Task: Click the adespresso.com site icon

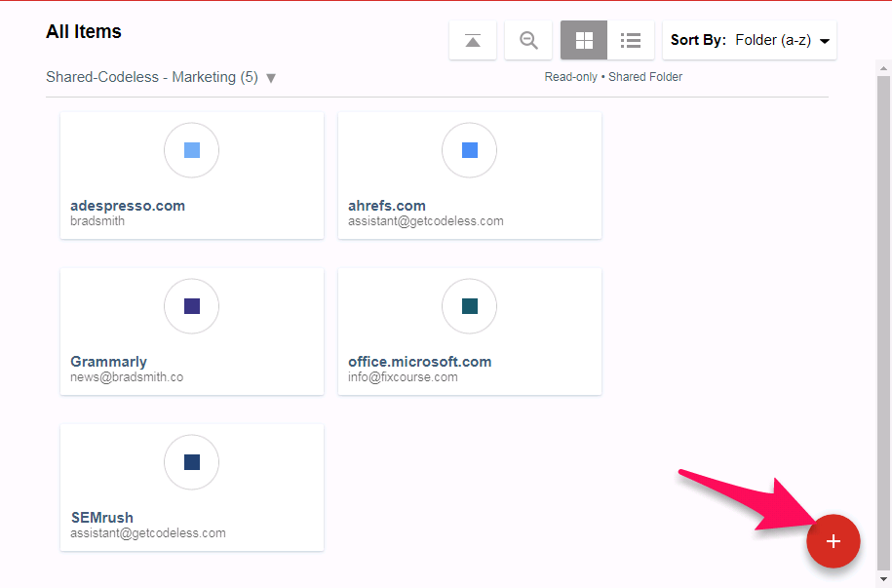Action: point(192,150)
